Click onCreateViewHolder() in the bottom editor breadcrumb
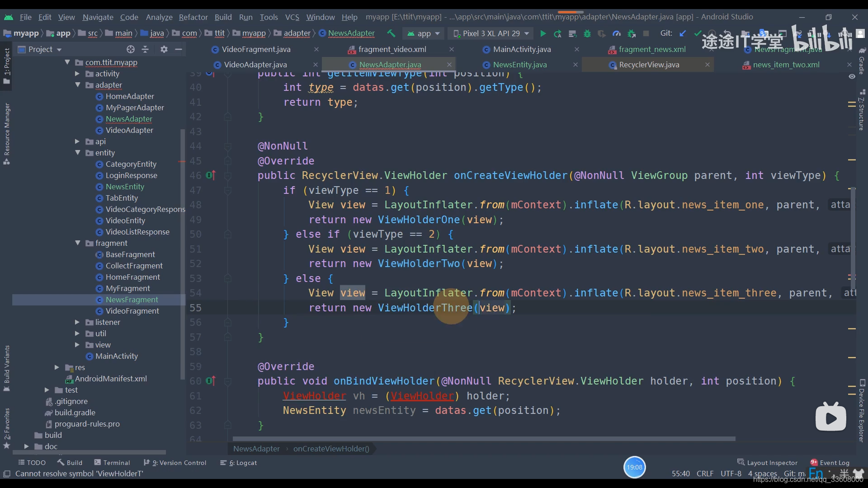The width and height of the screenshot is (868, 488). 331,449
